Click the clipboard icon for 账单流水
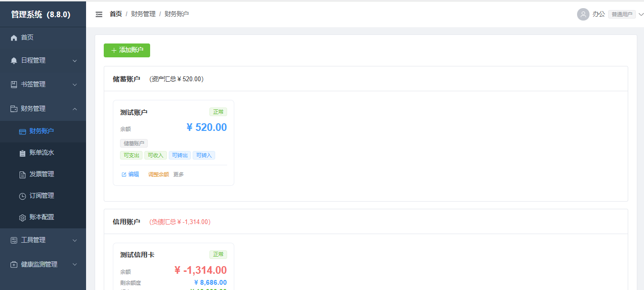The height and width of the screenshot is (290, 644). coord(22,153)
